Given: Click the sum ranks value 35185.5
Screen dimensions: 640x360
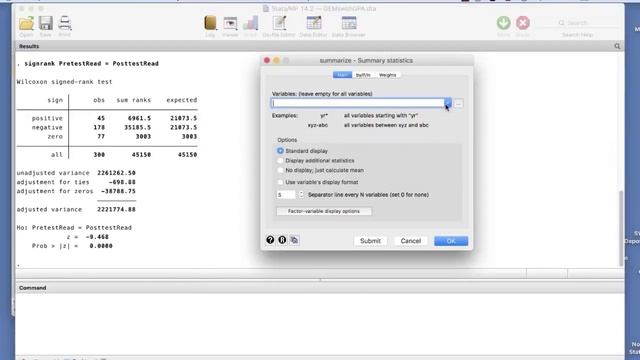Looking at the screenshot, I should pyautogui.click(x=137, y=127).
